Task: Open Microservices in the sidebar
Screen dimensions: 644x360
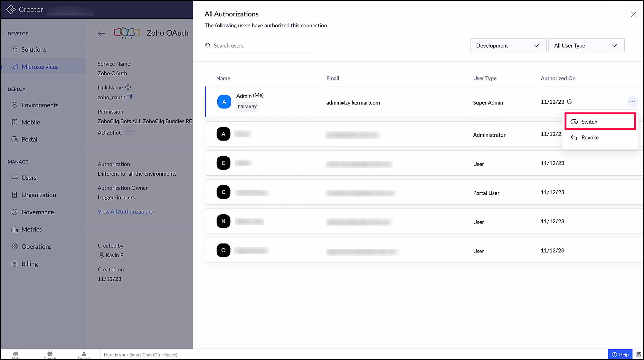Action: [x=40, y=67]
